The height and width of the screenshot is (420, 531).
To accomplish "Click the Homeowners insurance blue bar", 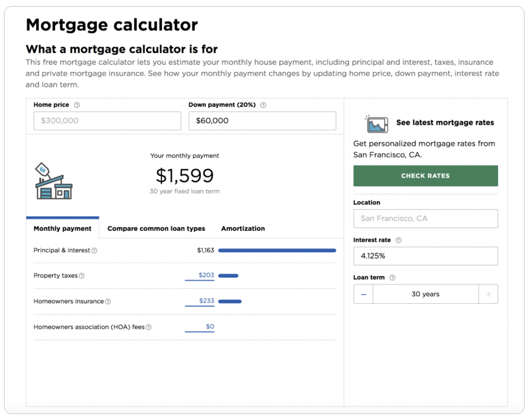I will (230, 302).
